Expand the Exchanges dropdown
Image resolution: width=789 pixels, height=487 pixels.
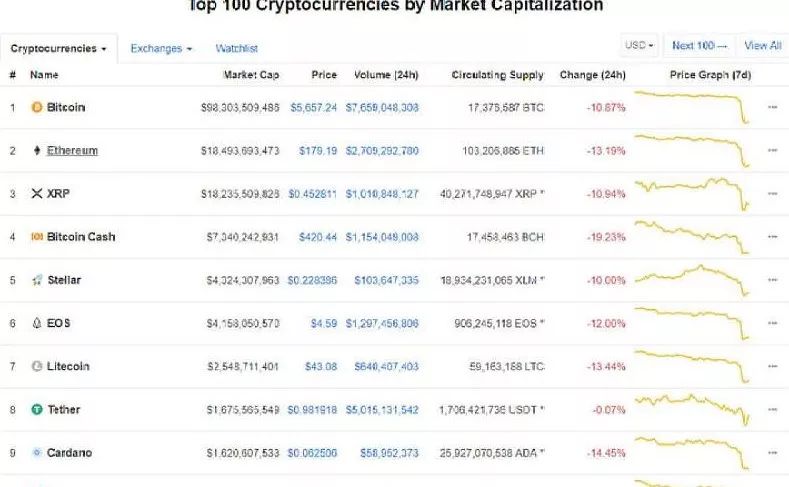point(161,49)
